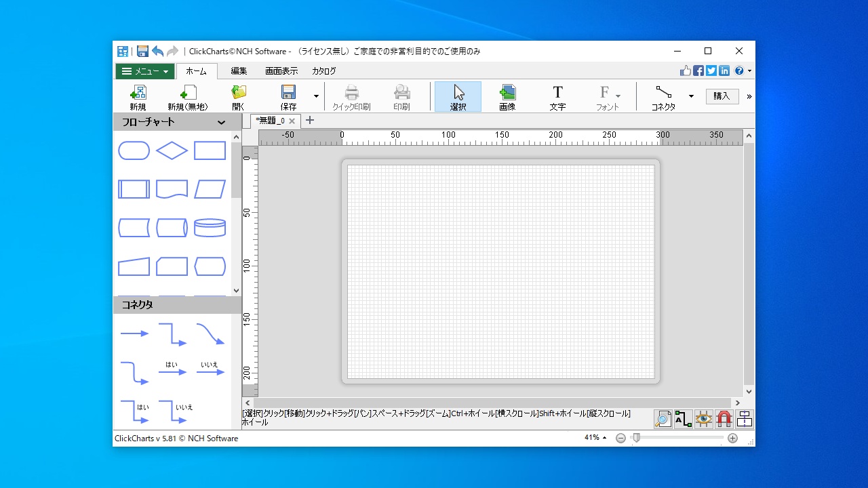Pick the straight はい labeled connector
868x488 pixels.
[x=172, y=369]
